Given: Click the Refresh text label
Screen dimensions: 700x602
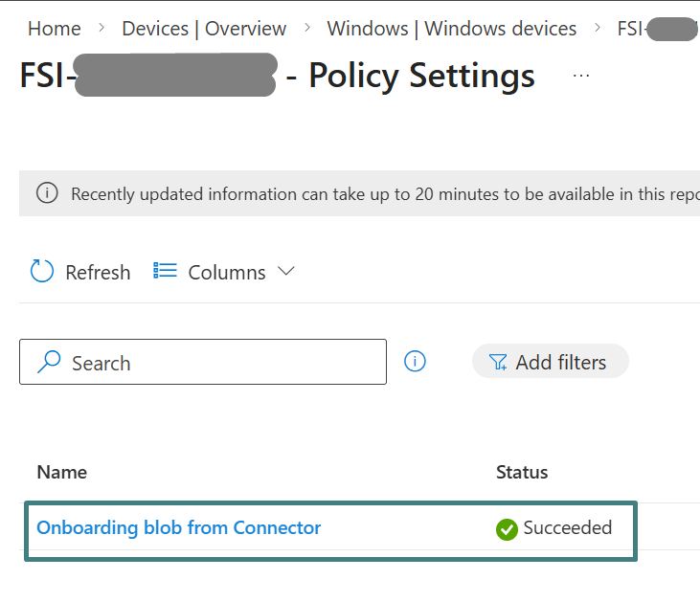Looking at the screenshot, I should coord(98,273).
